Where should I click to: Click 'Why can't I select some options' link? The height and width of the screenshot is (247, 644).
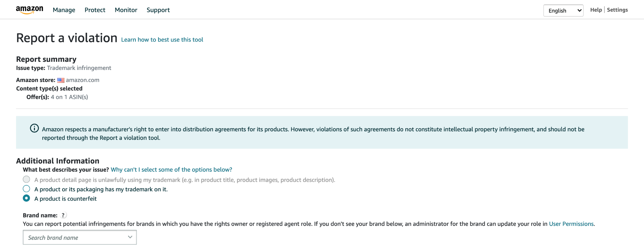coord(171,169)
